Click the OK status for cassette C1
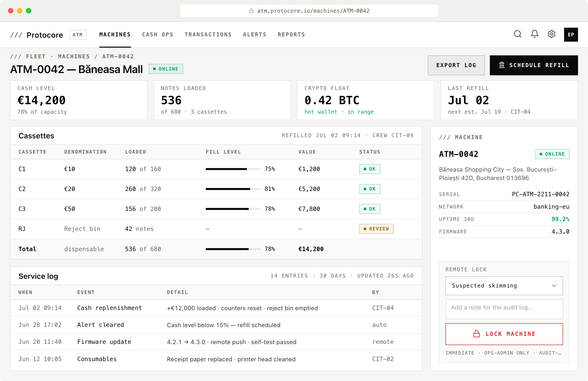This screenshot has width=588, height=381. 370,169
